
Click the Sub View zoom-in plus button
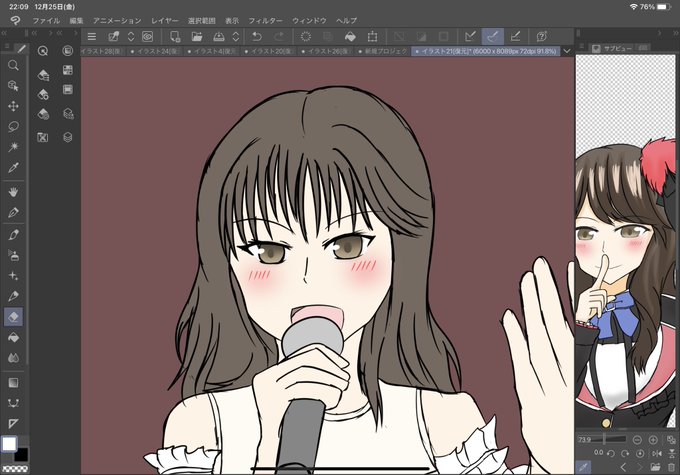[x=653, y=440]
